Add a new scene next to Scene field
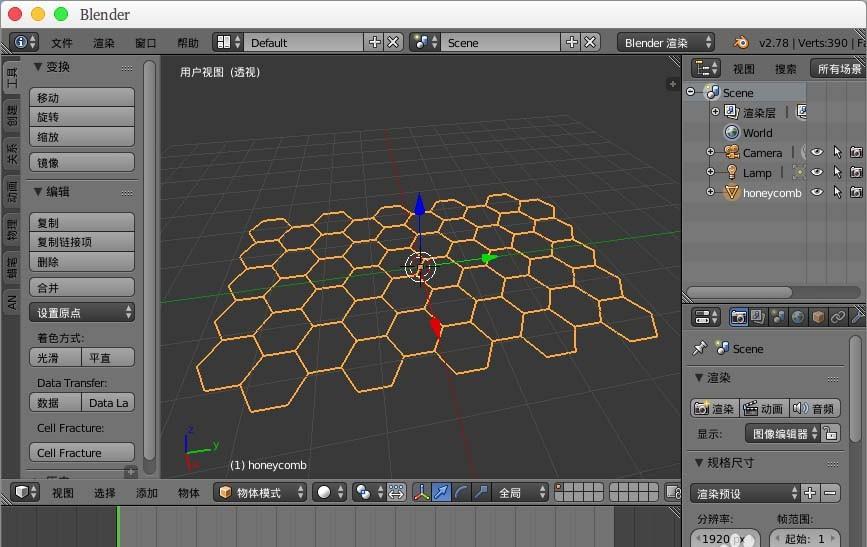The image size is (867, 547). [571, 42]
